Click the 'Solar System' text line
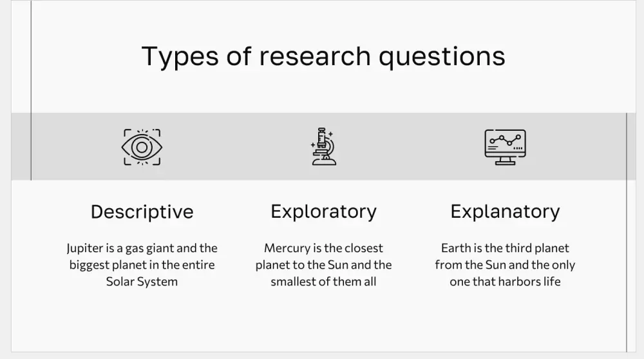Viewport: 644px width, 359px height. [x=142, y=282]
